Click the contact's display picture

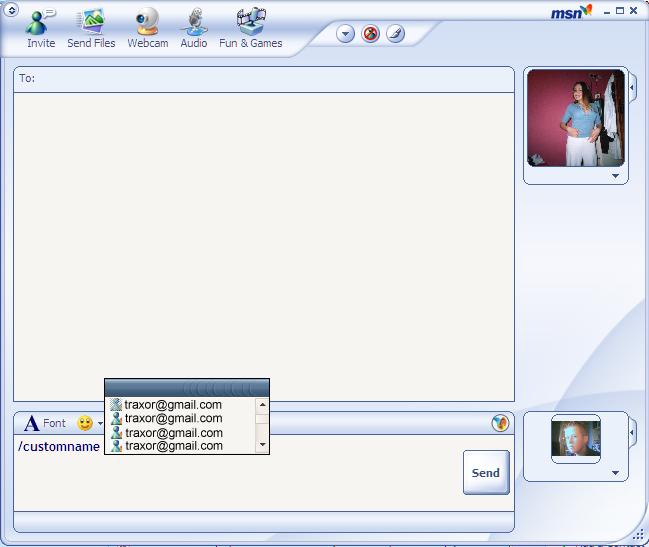tap(575, 118)
